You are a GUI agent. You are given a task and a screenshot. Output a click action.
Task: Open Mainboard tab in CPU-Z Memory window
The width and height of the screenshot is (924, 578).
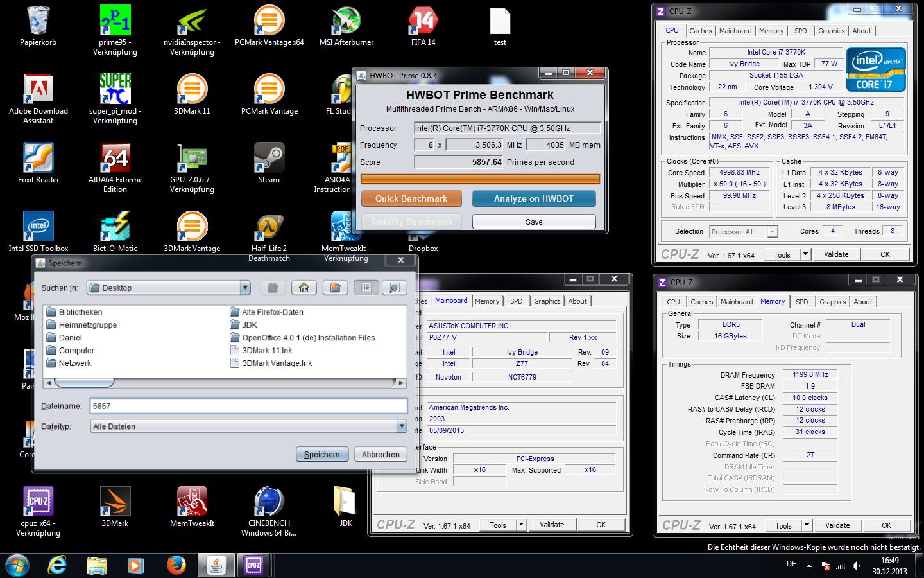(x=737, y=302)
